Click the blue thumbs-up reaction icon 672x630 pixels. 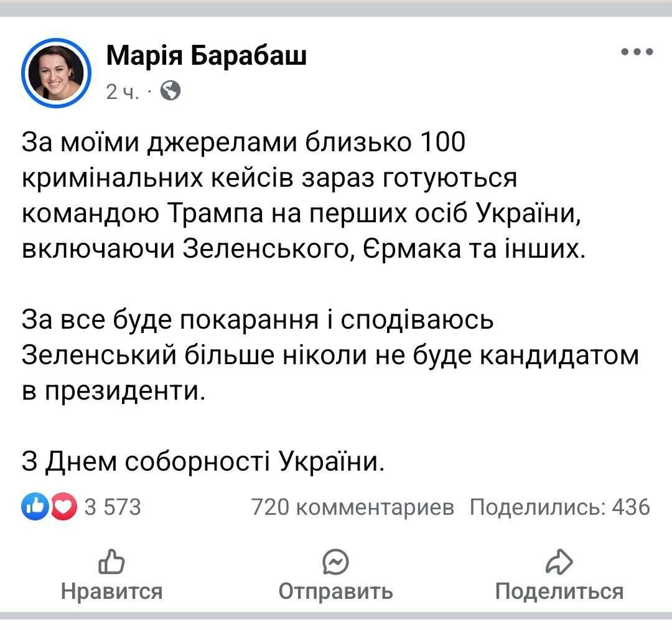[x=34, y=507]
